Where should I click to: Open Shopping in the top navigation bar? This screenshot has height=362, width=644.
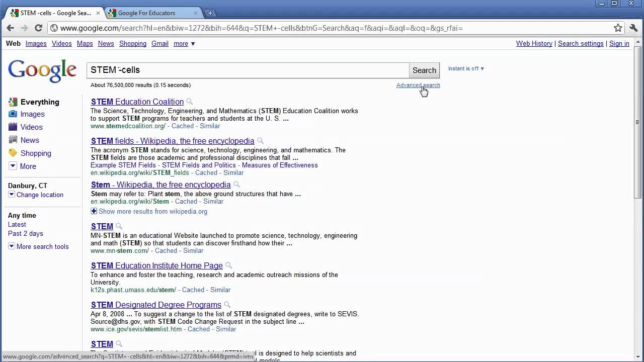tap(133, 44)
